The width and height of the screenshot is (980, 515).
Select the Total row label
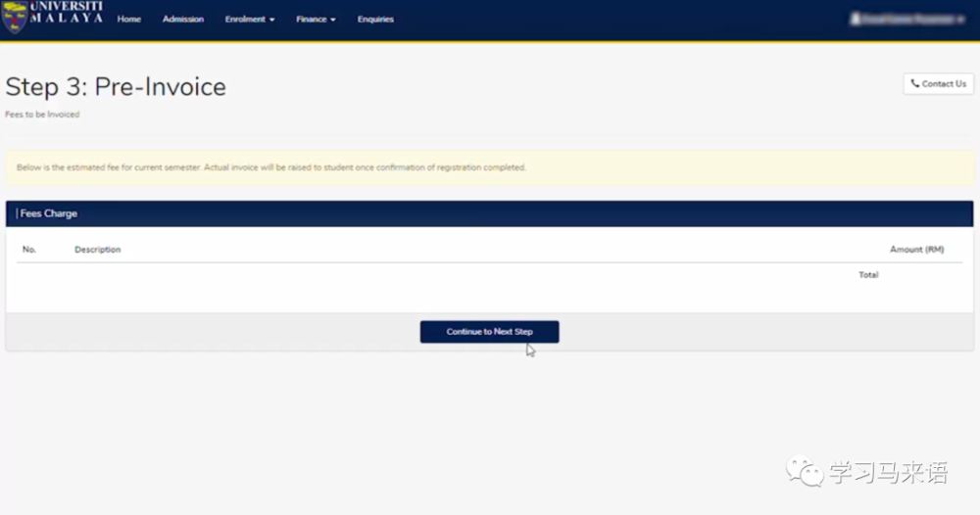pyautogui.click(x=867, y=275)
